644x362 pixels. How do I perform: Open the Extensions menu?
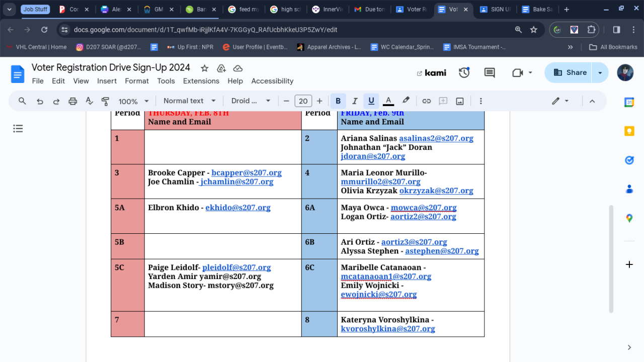[201, 81]
